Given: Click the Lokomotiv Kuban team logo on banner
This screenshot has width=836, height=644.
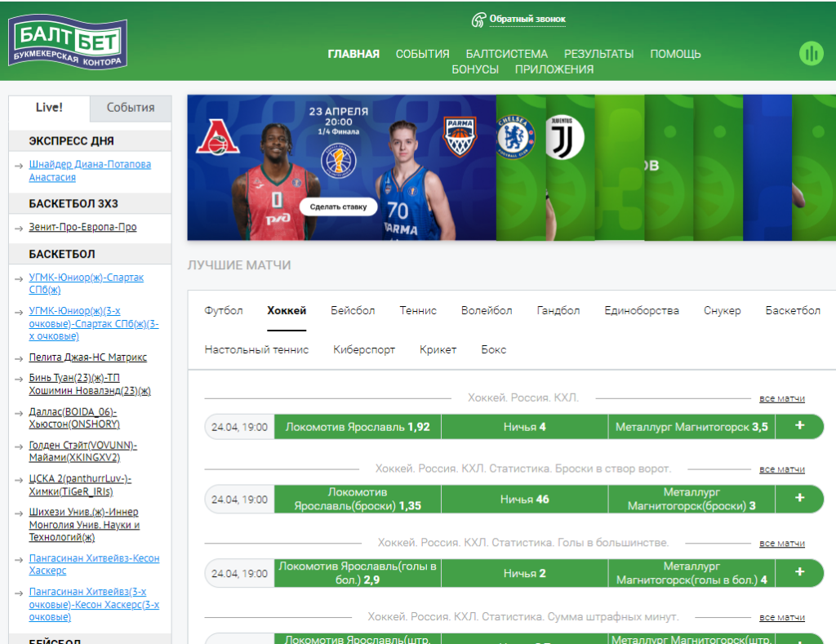Looking at the screenshot, I should [217, 138].
